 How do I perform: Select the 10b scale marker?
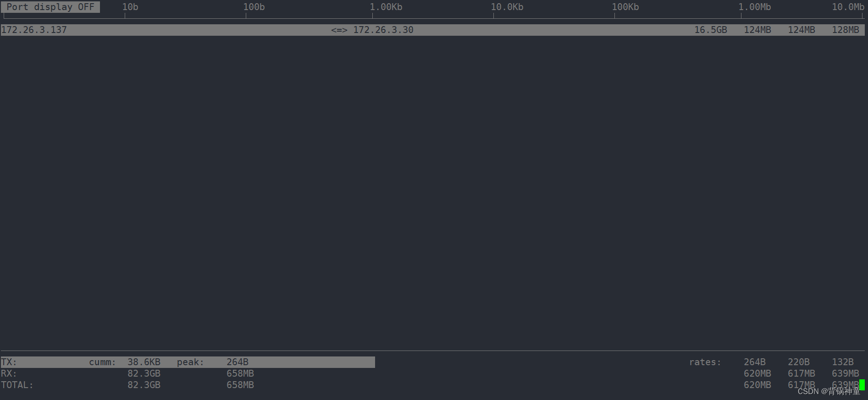(x=130, y=7)
